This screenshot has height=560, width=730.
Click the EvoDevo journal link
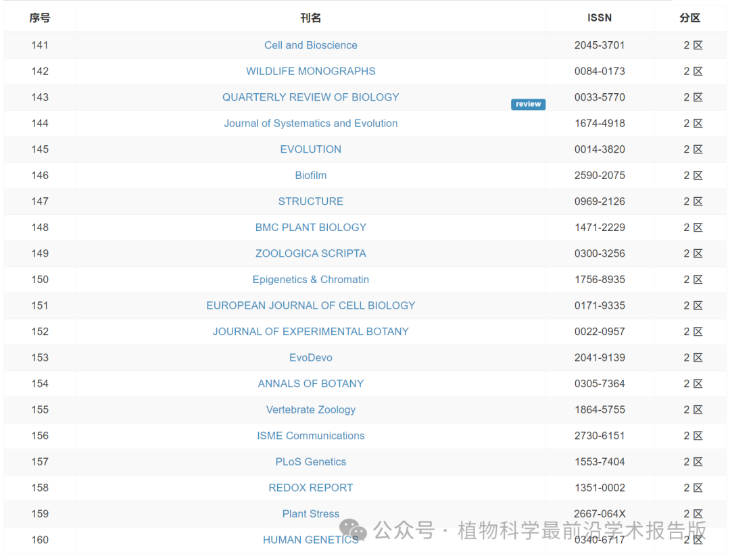310,357
